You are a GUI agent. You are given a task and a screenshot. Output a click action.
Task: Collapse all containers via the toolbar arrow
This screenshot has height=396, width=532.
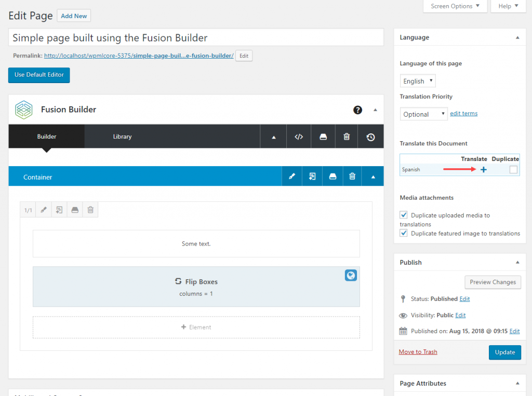(x=273, y=137)
